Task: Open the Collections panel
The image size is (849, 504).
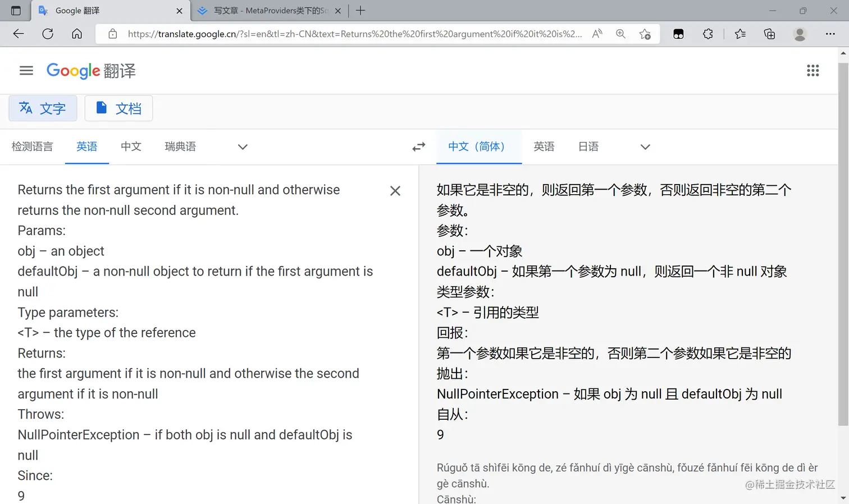Action: tap(770, 34)
